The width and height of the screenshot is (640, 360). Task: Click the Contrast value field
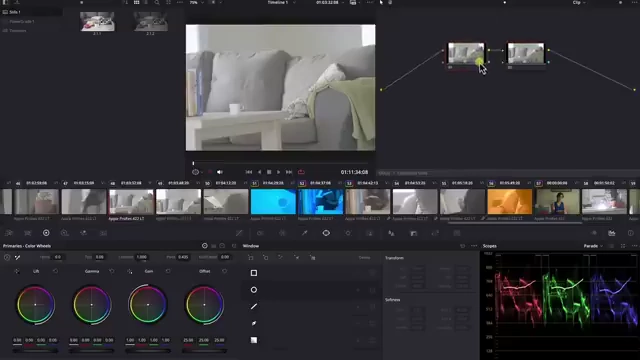[142, 257]
